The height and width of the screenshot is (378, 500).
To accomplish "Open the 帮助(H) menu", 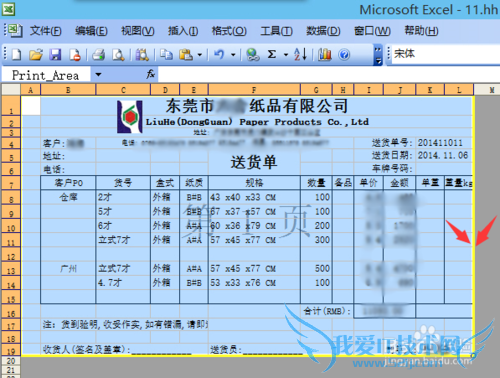I will coord(421,31).
